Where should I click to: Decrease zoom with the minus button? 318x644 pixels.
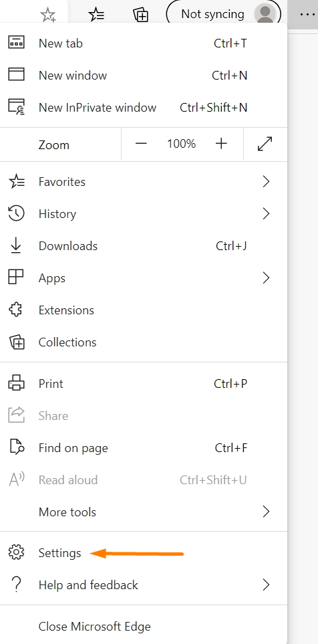coord(141,144)
